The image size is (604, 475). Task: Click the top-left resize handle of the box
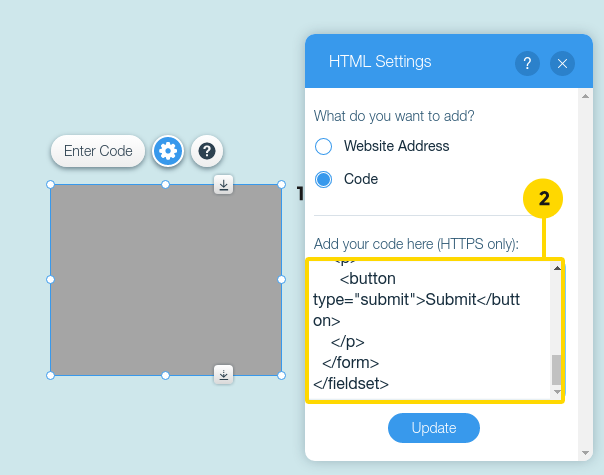click(x=50, y=185)
